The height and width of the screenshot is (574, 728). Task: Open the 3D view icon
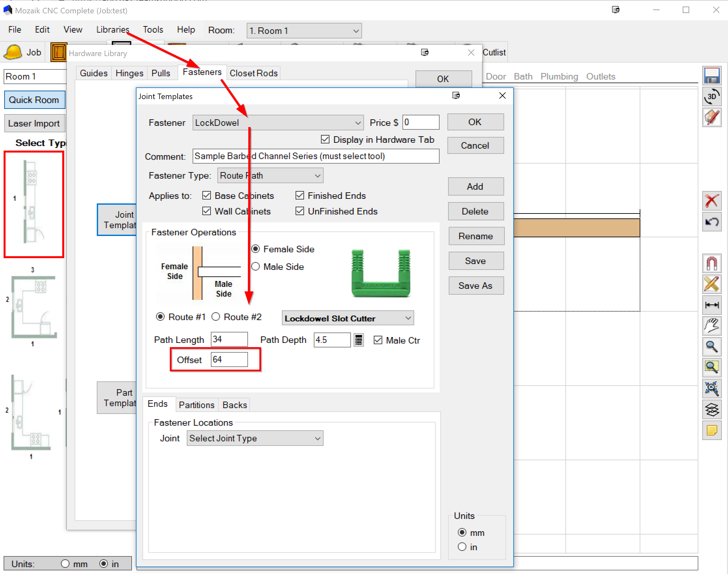click(x=711, y=97)
